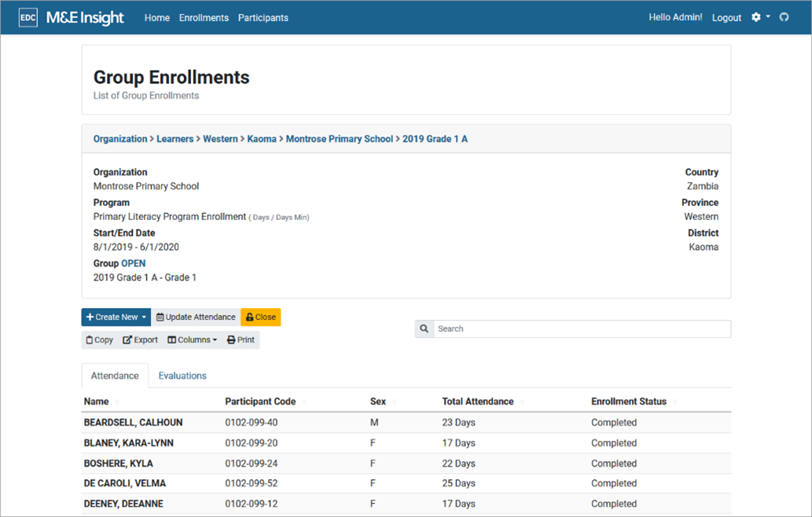This screenshot has height=517, width=812.
Task: Open the Columns dropdown
Action: pos(192,340)
